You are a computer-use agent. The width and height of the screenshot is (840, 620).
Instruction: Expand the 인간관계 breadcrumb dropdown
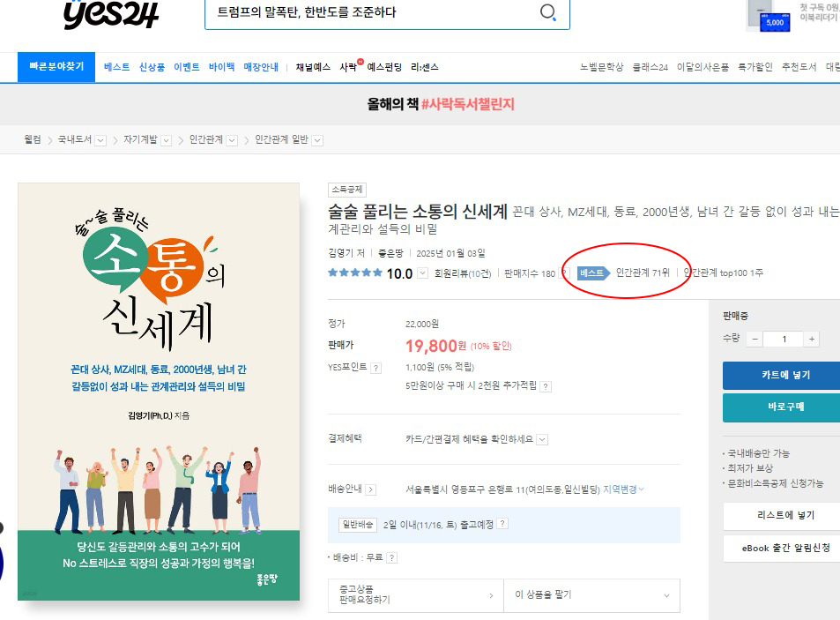pyautogui.click(x=232, y=140)
